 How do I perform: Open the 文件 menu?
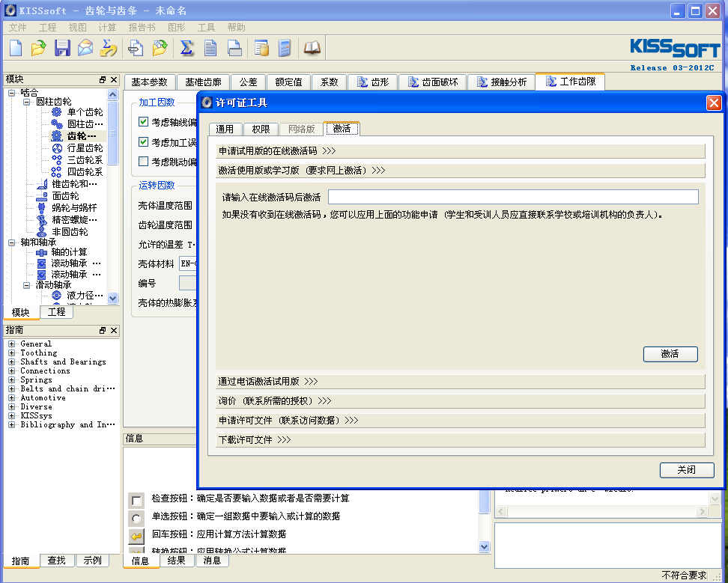[18, 28]
